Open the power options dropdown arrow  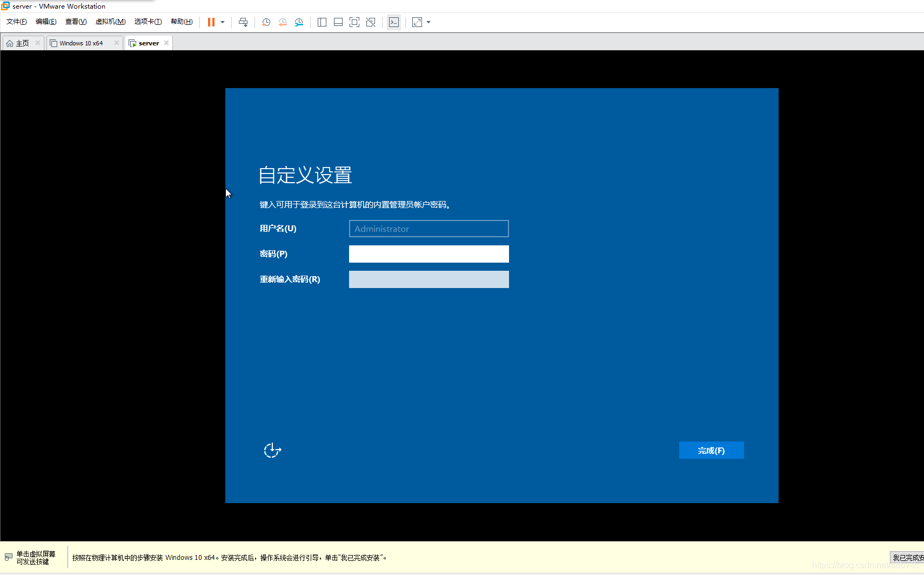(223, 22)
